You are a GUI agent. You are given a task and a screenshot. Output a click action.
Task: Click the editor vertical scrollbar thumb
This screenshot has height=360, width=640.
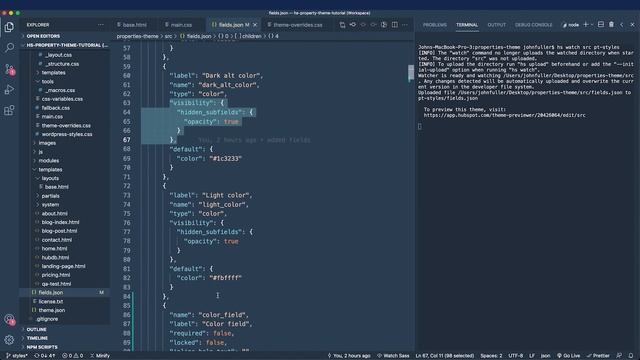(x=411, y=73)
